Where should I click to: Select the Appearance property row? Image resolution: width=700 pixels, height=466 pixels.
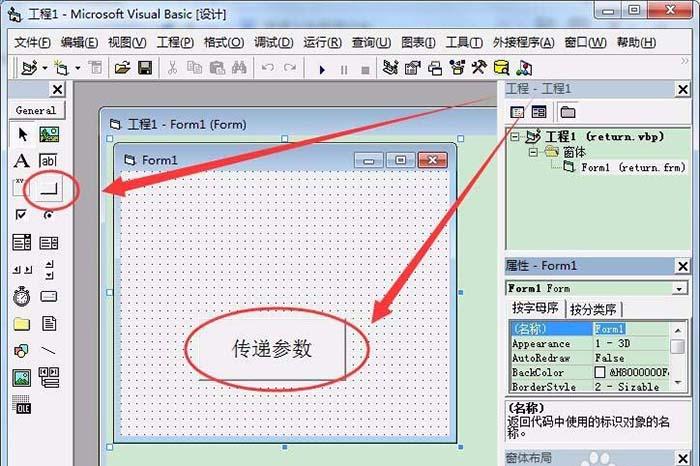(x=589, y=343)
